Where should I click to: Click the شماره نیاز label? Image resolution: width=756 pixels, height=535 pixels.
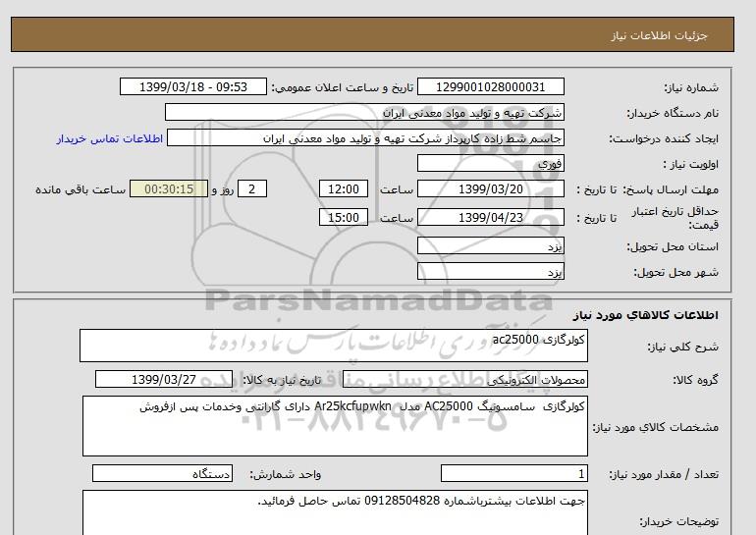pos(691,87)
